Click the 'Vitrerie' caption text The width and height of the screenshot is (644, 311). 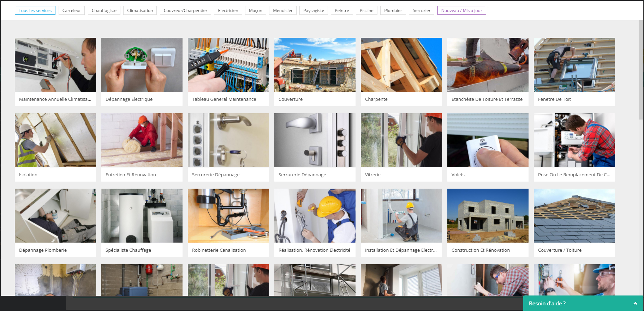tap(373, 175)
